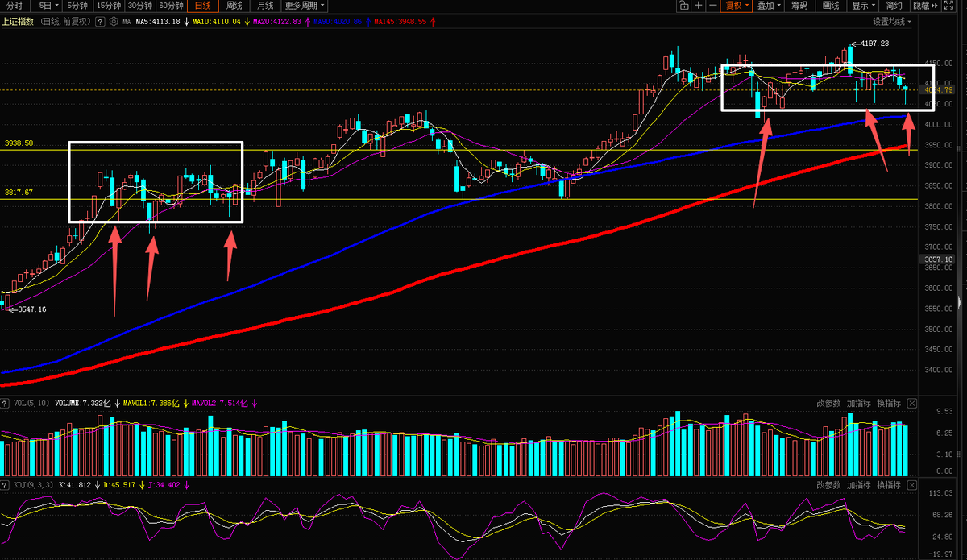
Task: Switch to 5分钟 chart period
Action: coord(78,6)
